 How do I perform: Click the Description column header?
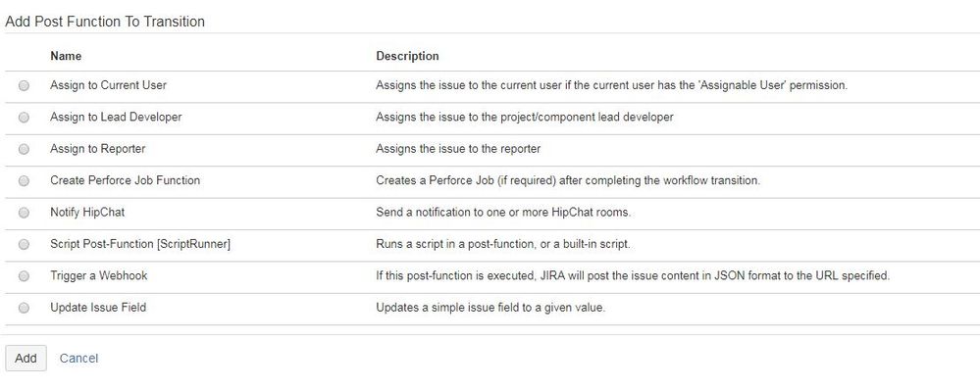click(407, 56)
